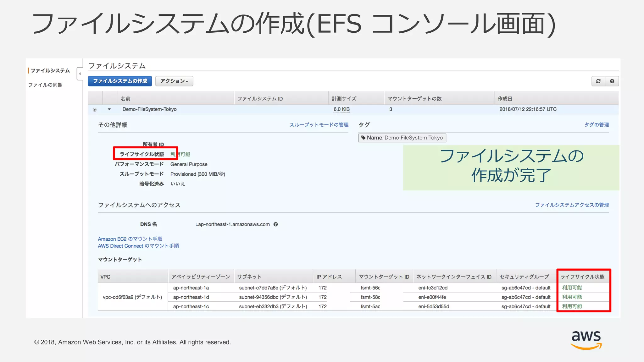Open Amazon EC2 のマウント手順 link
Image resolution: width=644 pixels, height=362 pixels.
[130, 239]
